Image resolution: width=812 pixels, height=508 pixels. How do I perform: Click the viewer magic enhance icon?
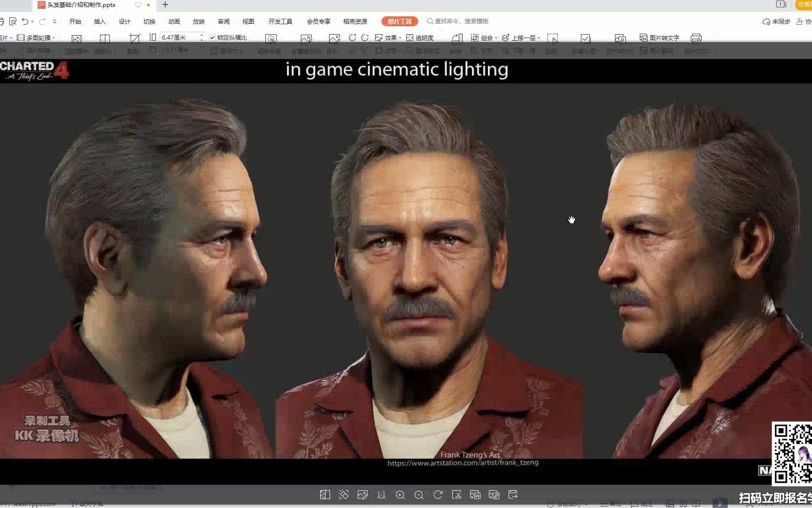point(343,495)
